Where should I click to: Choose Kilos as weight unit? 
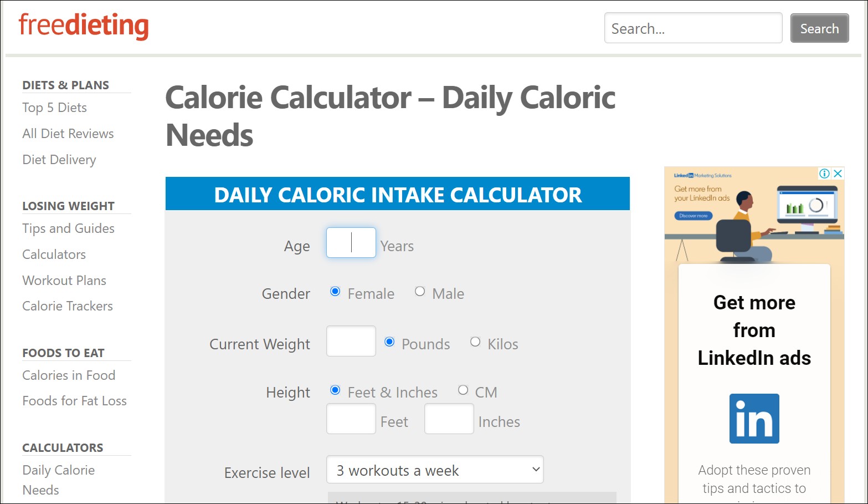click(475, 342)
